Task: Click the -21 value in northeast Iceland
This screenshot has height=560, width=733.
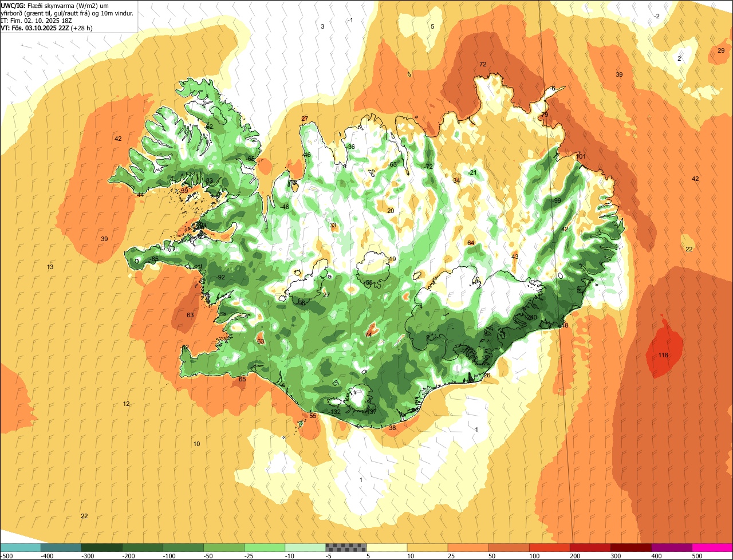Action: point(472,172)
